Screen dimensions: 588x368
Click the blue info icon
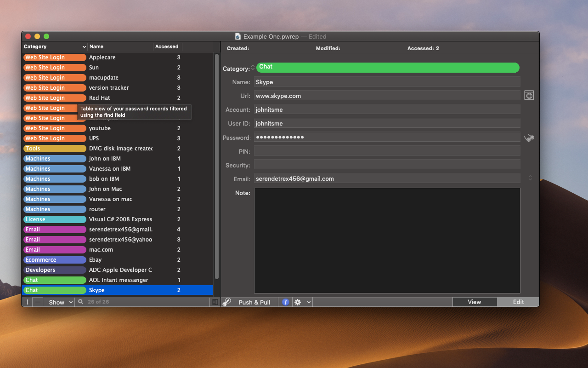click(x=285, y=302)
